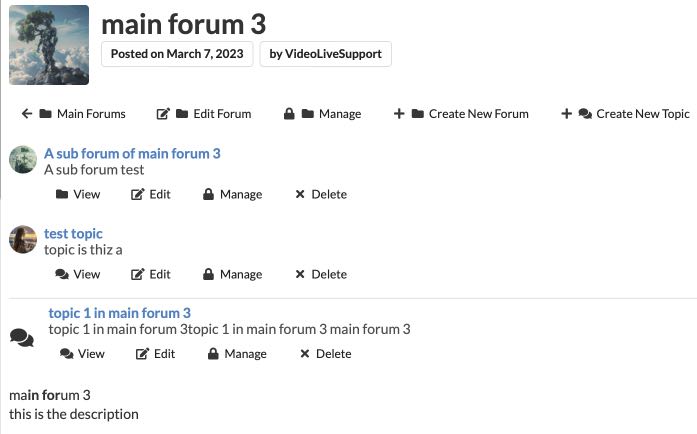This screenshot has height=434, width=697.
Task: Click the sub forum avatar thumbnail
Action: [23, 160]
